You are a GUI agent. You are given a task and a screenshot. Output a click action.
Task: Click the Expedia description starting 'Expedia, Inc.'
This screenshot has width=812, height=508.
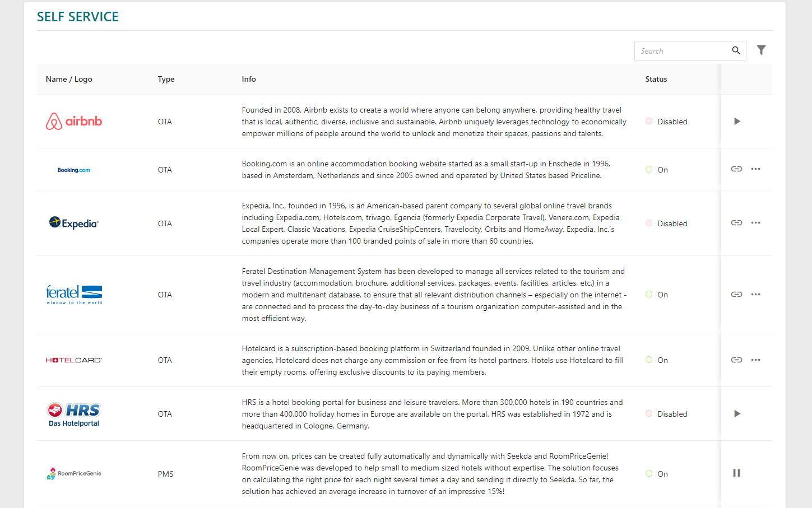click(431, 223)
